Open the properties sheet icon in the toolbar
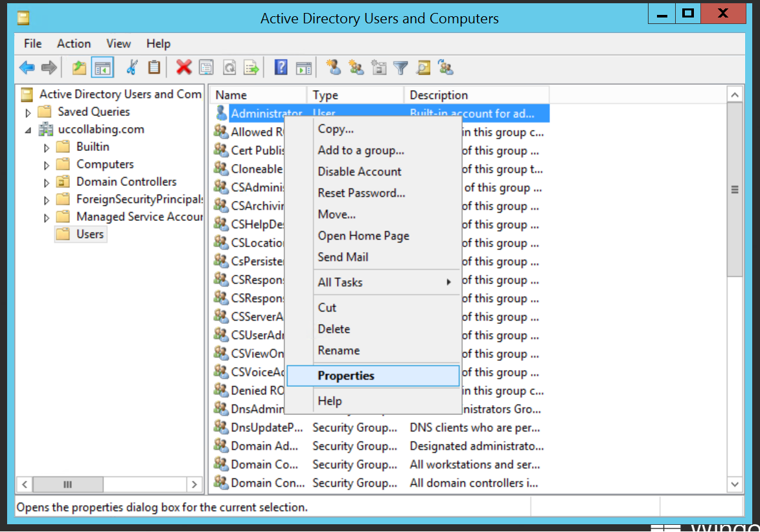Viewport: 760px width, 532px height. pyautogui.click(x=207, y=67)
